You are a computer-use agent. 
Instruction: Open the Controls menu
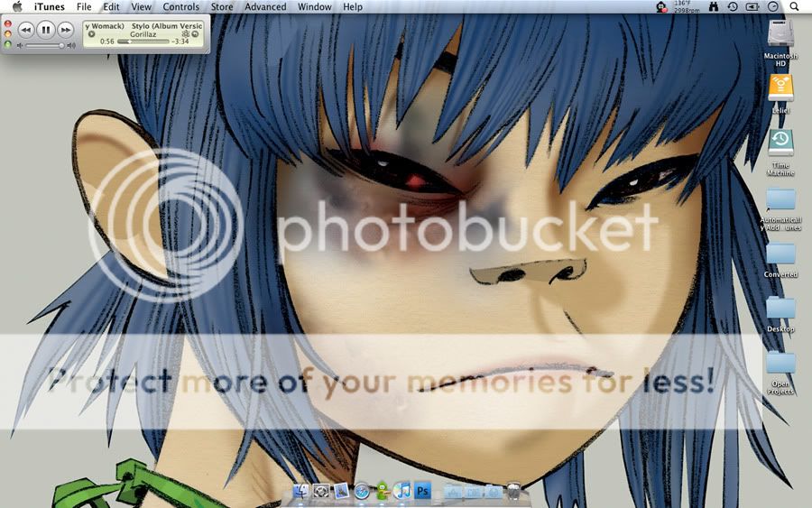coord(180,6)
